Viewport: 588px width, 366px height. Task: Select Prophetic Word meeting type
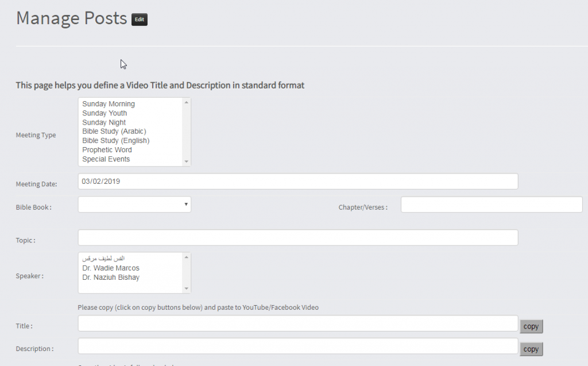click(107, 150)
